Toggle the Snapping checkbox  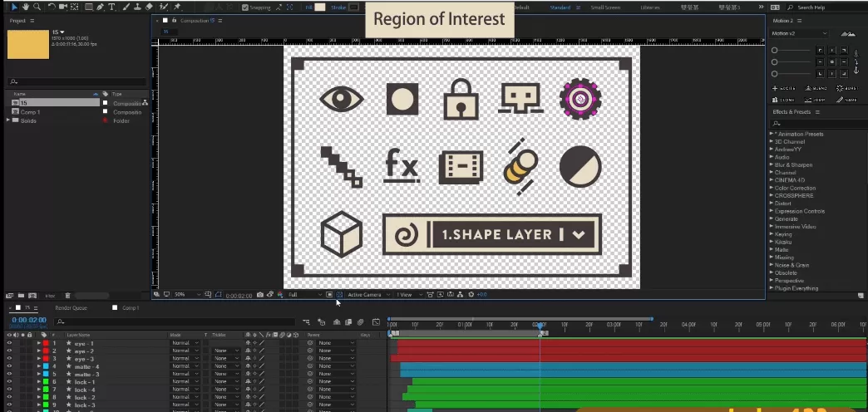[x=245, y=7]
